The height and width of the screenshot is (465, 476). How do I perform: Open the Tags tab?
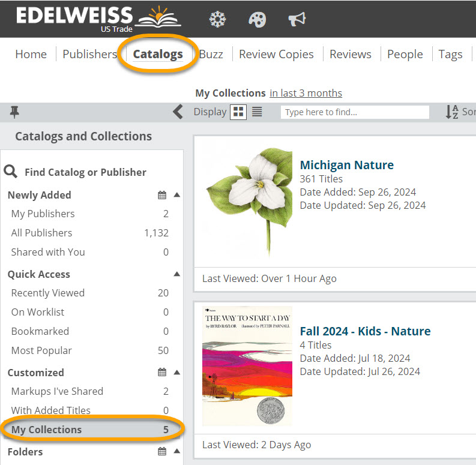(451, 55)
